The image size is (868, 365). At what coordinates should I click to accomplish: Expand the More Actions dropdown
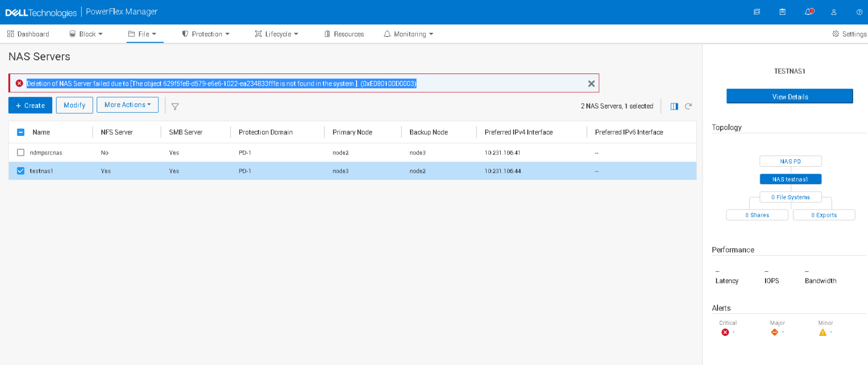tap(127, 105)
